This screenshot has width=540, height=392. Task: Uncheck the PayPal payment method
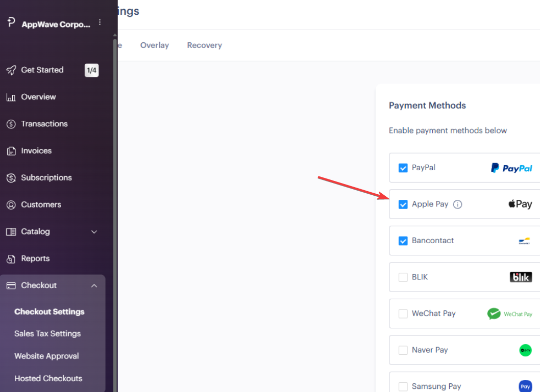(403, 168)
